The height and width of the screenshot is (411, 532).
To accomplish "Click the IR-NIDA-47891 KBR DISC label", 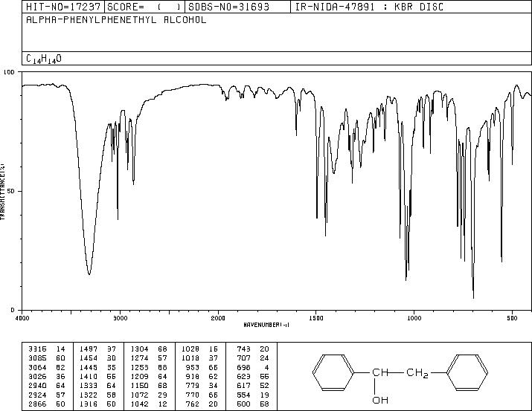I will pyautogui.click(x=369, y=7).
